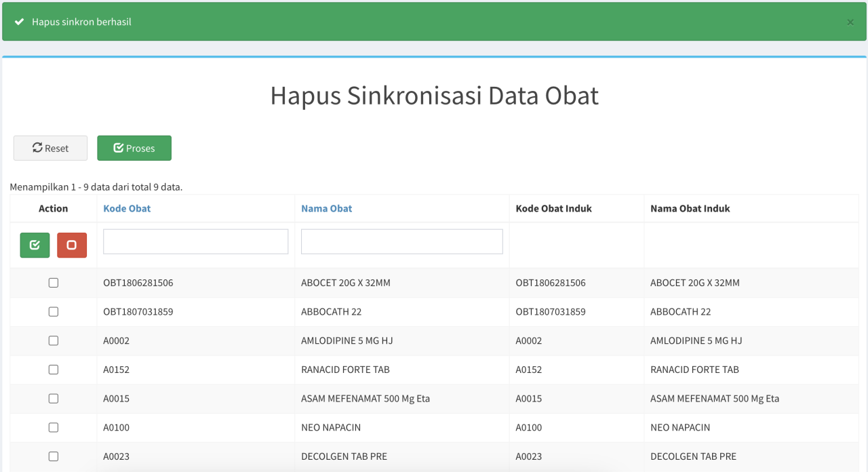Select the ABBOCATH 22 row checkbox
The width and height of the screenshot is (868, 472).
tap(54, 312)
